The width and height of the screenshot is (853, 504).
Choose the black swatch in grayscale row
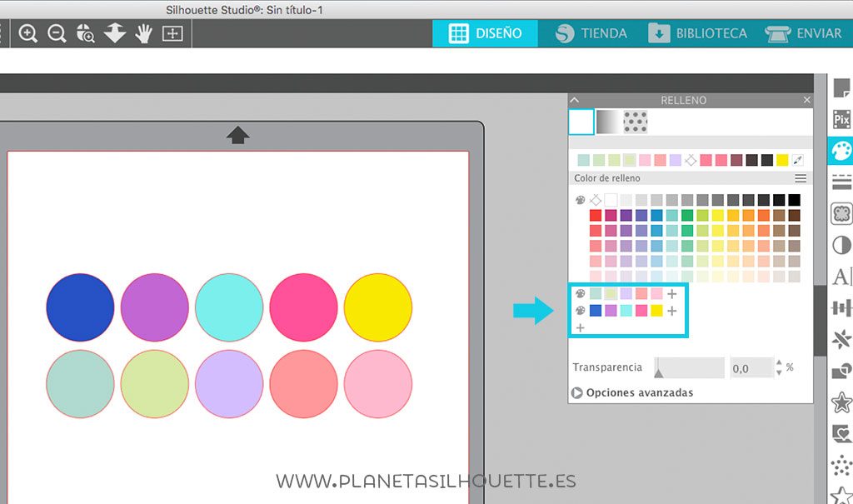click(x=794, y=200)
